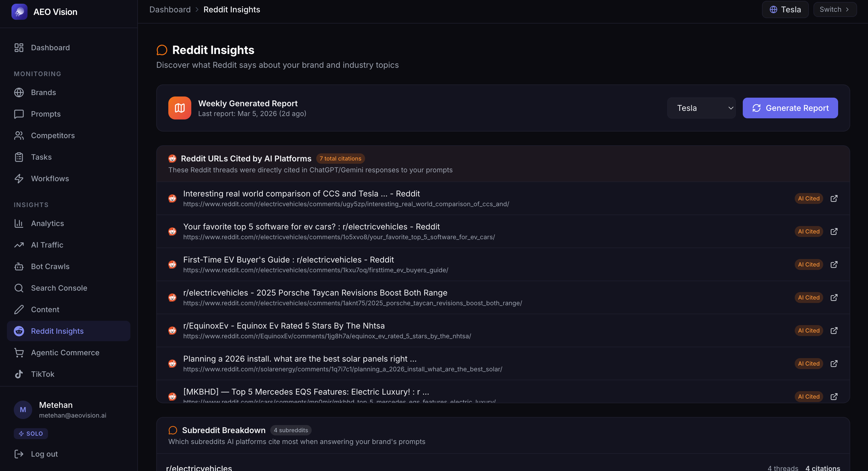Expand the Switch workspace control

pyautogui.click(x=835, y=9)
